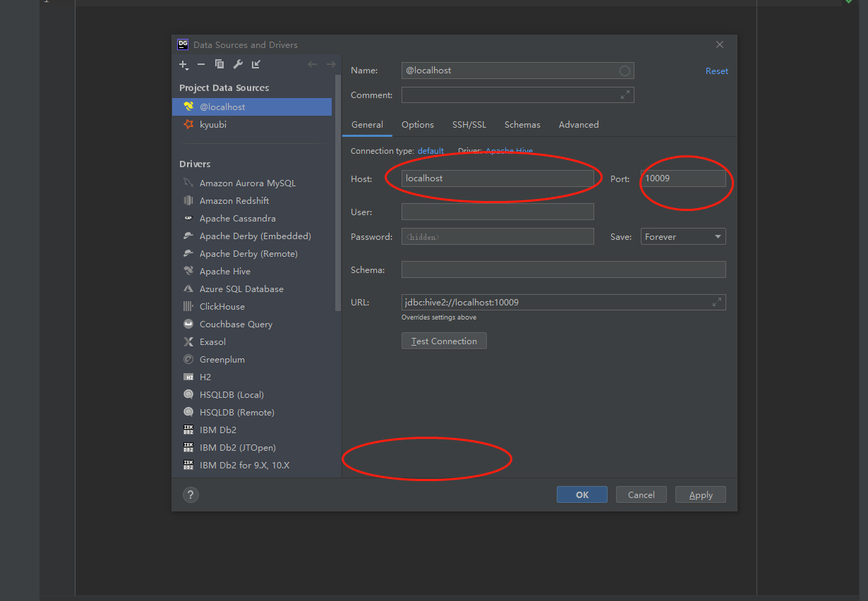Viewport: 868px width, 601px height.
Task: Open driver settings wrench icon
Action: click(238, 65)
